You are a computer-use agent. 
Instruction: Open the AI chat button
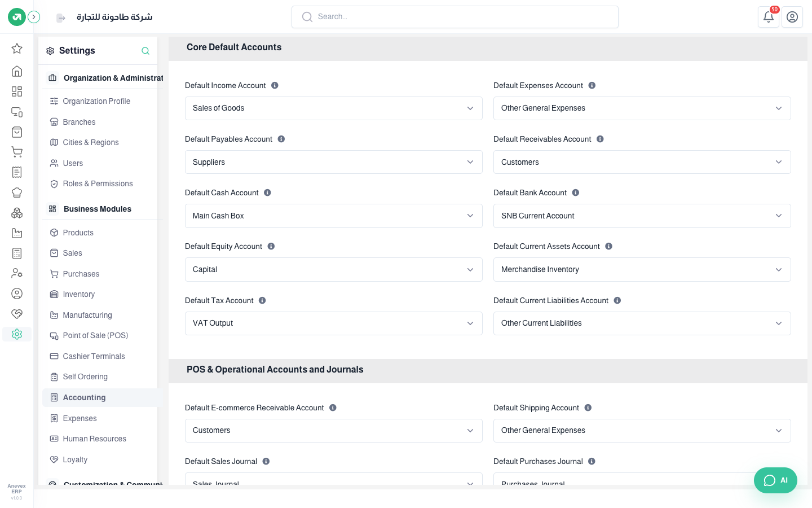pos(775,480)
